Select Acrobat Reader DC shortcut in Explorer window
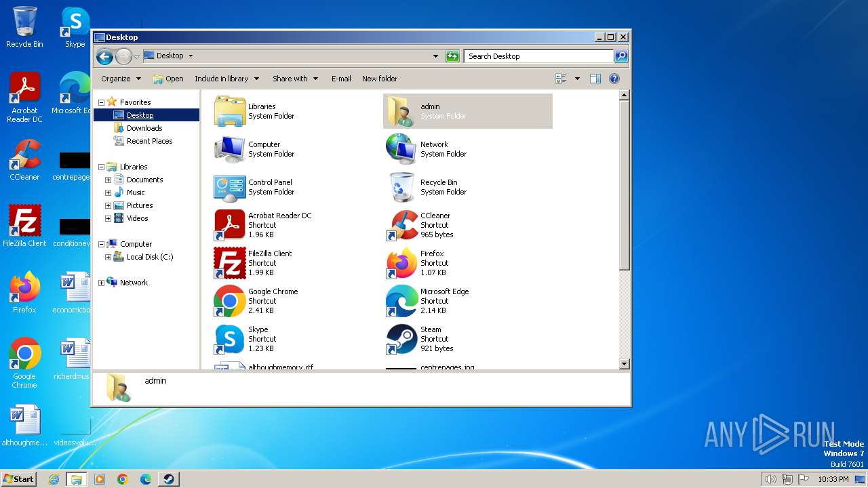 point(230,225)
